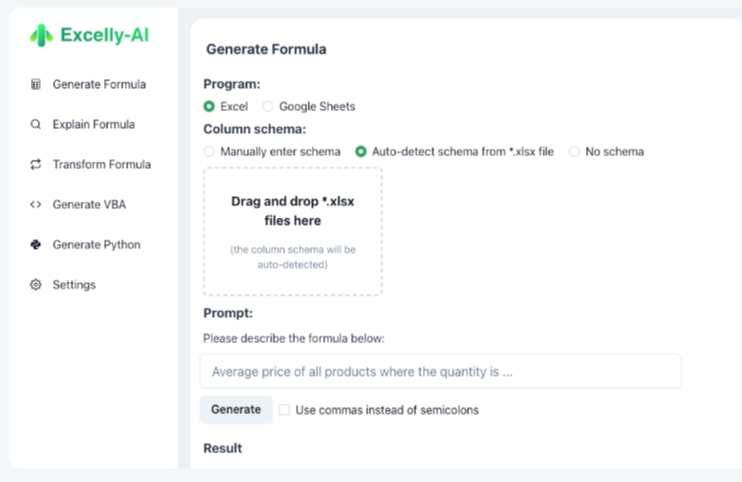The image size is (742, 482).
Task: Click the formula prompt input field
Action: pos(440,371)
